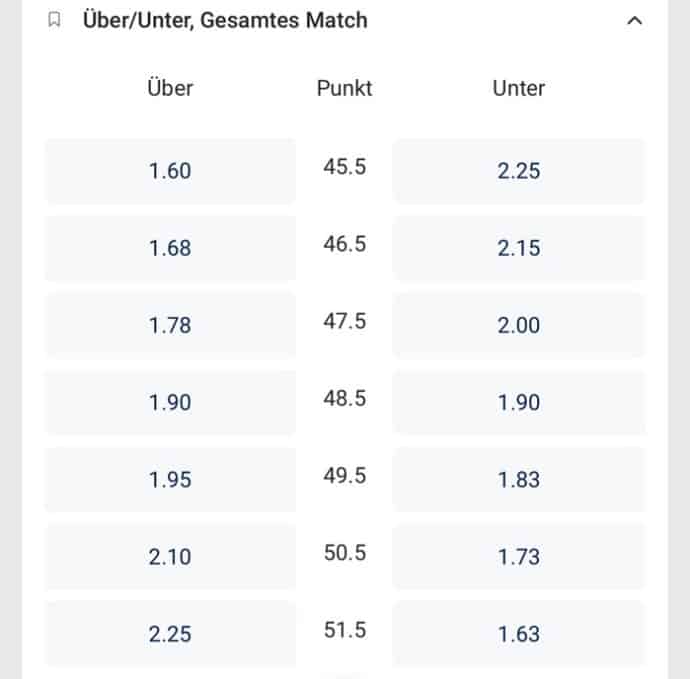The width and height of the screenshot is (690, 679).
Task: Select Über 45.5 at odds 1.60
Action: pos(170,171)
